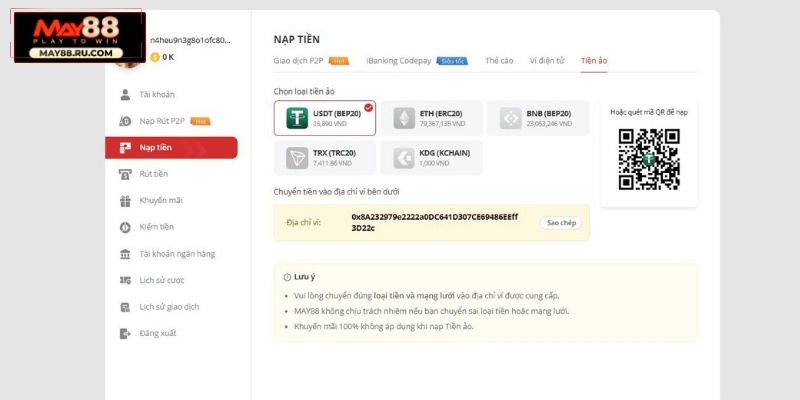Select ETH (ERC20) currency option
800x400 pixels.
coord(431,118)
